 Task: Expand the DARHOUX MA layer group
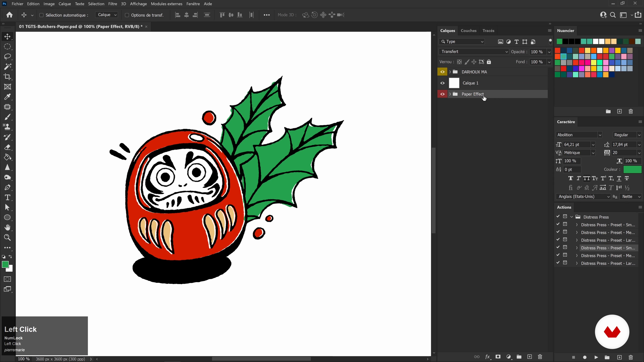(x=450, y=72)
